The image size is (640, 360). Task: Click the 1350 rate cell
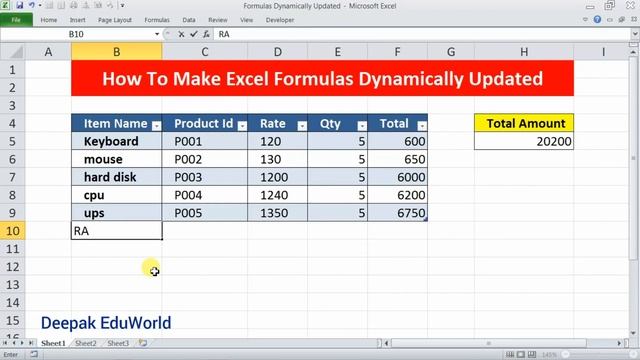tap(278, 213)
